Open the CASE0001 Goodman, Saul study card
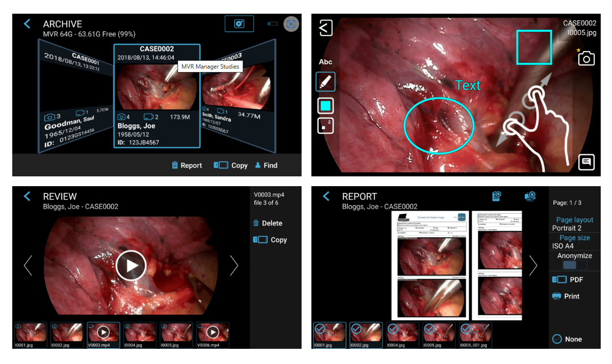The width and height of the screenshot is (612, 364). (x=76, y=96)
